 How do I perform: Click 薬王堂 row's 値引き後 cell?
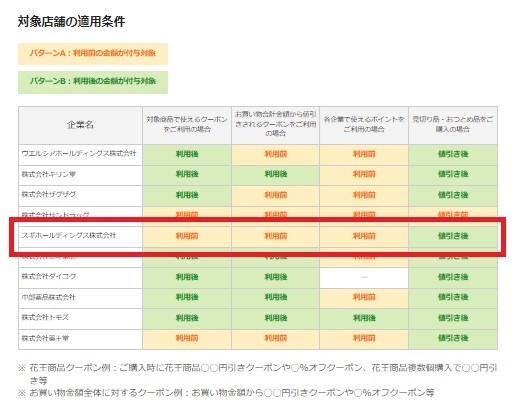point(453,338)
